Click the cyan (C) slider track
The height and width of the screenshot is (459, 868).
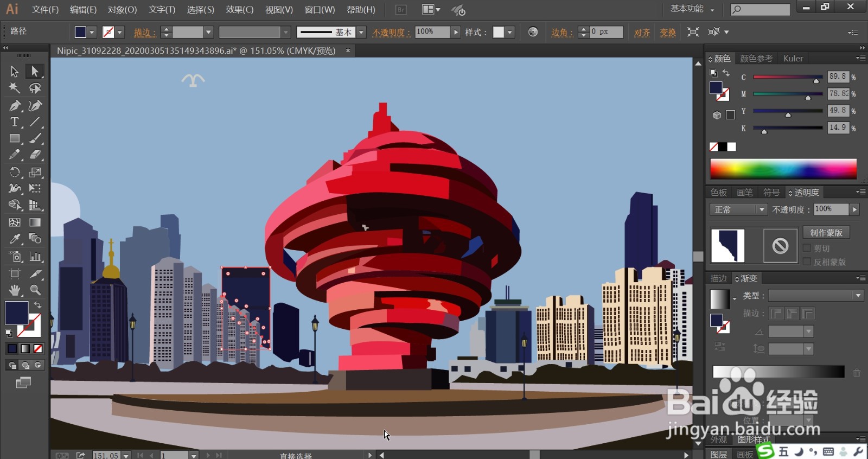click(x=788, y=77)
